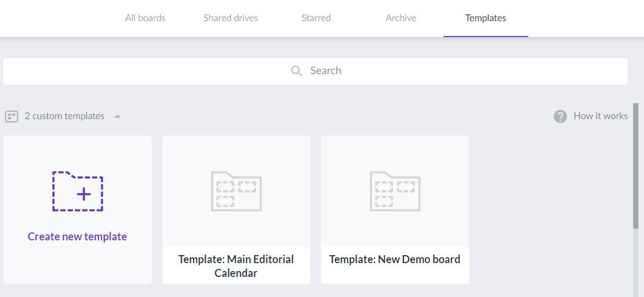Open the How it works link
Viewport: 644px width, 297px height.
(601, 116)
